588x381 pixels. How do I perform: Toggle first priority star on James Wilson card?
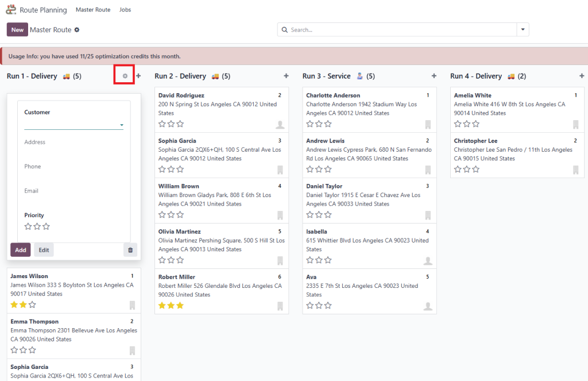(x=14, y=305)
